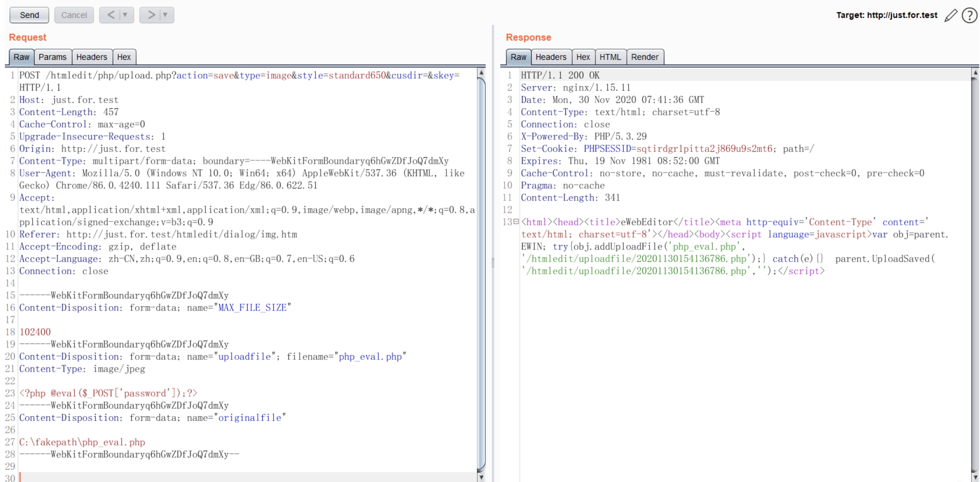Click the response Cache-Control no-store line
The width and height of the screenshot is (980, 482).
point(723,173)
